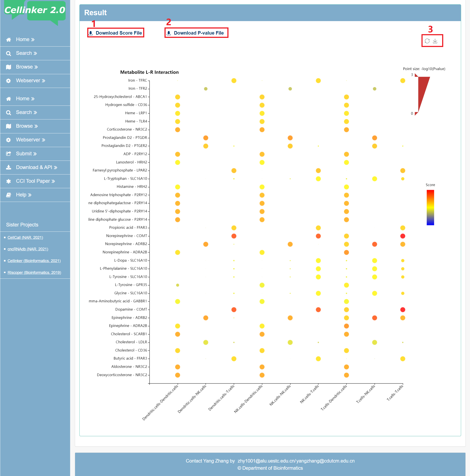Download the P-value file
The image size is (470, 476).
(198, 33)
